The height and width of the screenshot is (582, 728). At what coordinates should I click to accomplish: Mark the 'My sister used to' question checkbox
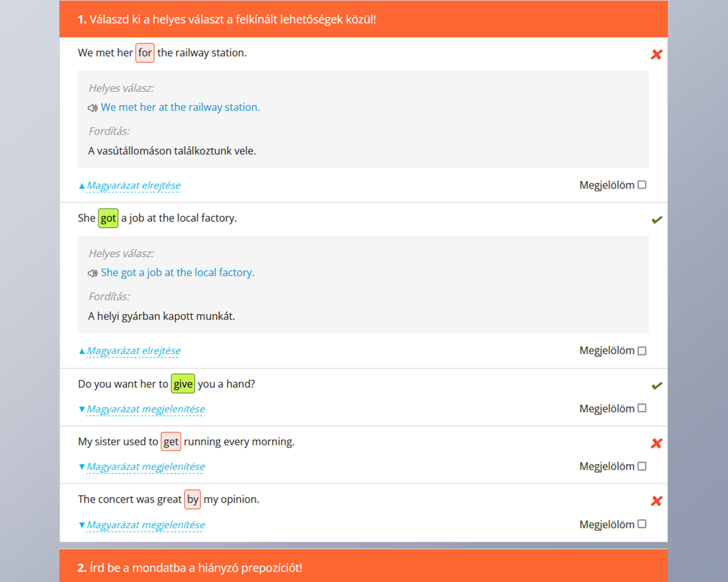[642, 466]
